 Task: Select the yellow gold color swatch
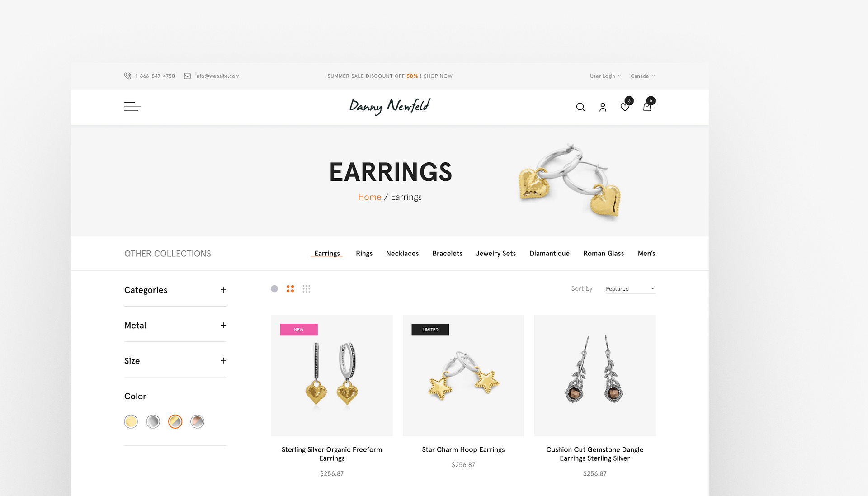pyautogui.click(x=131, y=421)
